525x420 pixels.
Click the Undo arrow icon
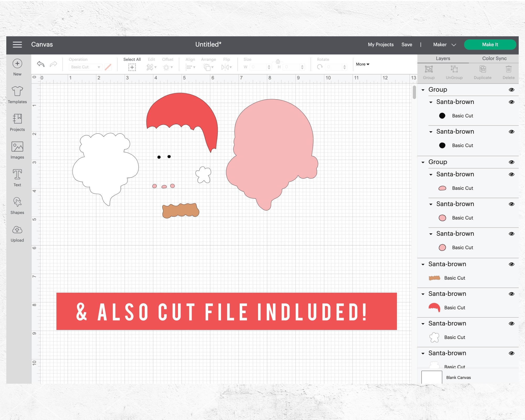tap(41, 64)
